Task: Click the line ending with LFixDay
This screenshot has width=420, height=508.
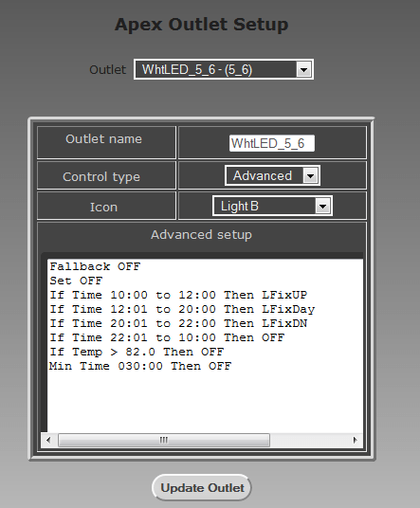Action: (x=182, y=309)
